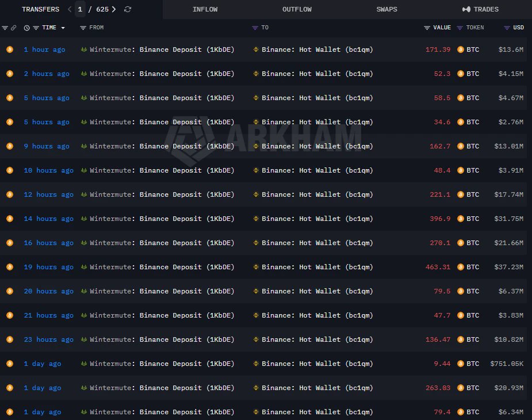Open the '1 hour ago' transaction link
The height and width of the screenshot is (420, 532).
44,49
